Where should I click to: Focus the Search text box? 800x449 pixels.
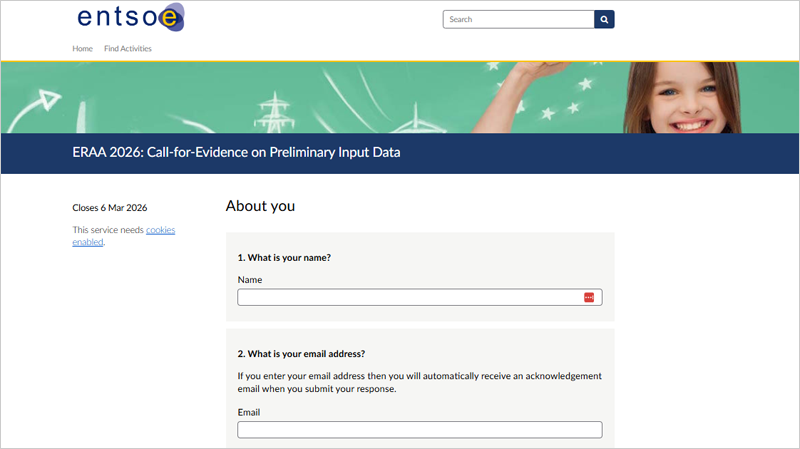[518, 19]
